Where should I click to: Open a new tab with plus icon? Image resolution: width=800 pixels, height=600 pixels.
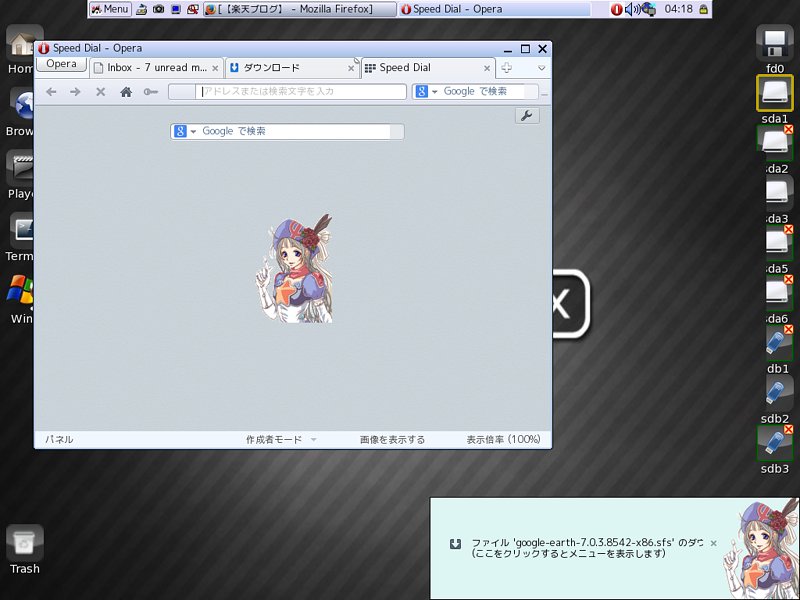point(506,68)
